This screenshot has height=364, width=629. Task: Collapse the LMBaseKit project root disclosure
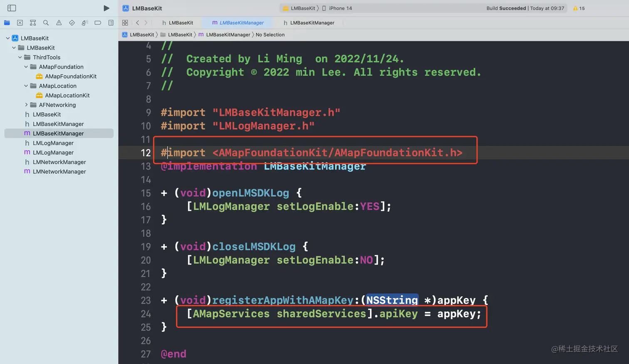point(7,38)
